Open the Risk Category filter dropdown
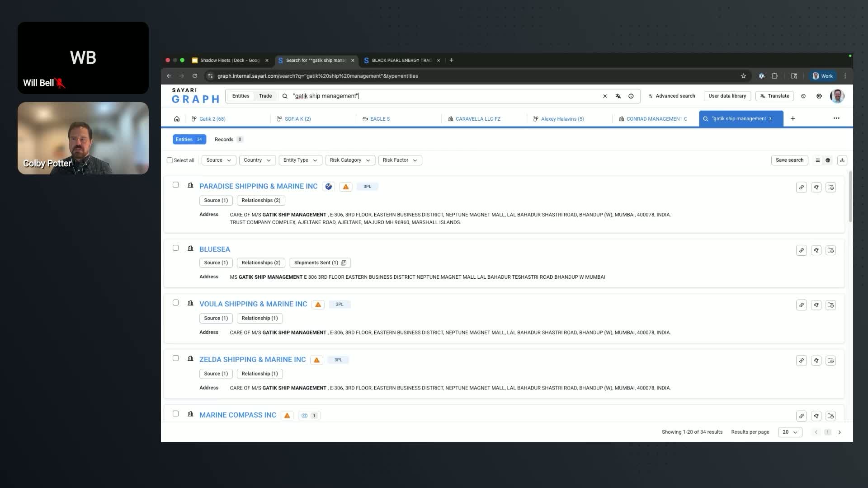Image resolution: width=868 pixels, height=488 pixels. pyautogui.click(x=350, y=160)
